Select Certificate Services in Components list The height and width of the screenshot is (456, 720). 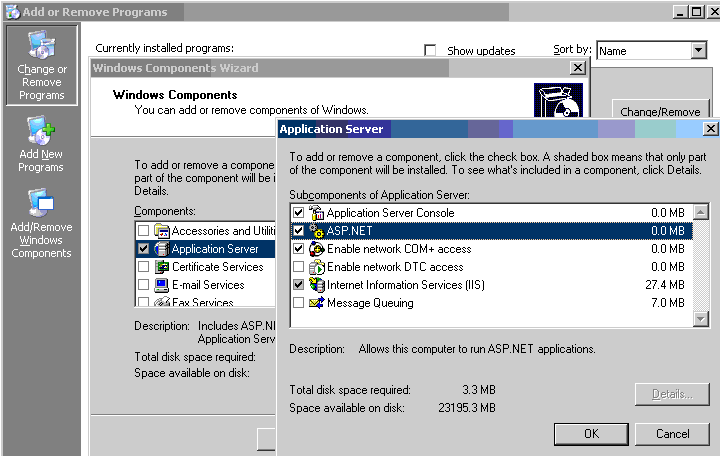(218, 267)
